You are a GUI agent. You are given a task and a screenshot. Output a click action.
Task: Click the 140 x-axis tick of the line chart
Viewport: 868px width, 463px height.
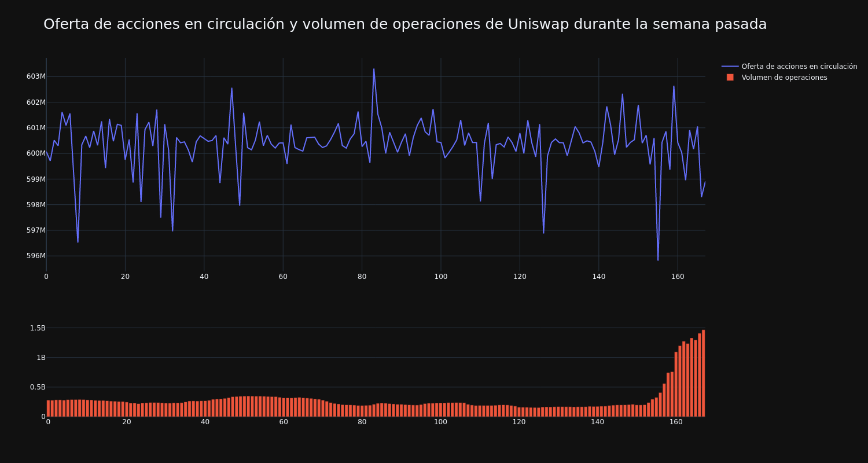tap(598, 277)
